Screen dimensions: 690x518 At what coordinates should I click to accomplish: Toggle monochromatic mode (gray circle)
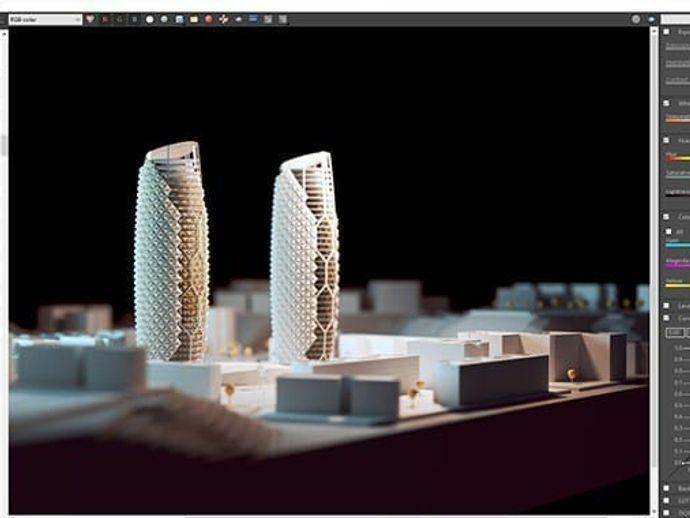[164, 19]
